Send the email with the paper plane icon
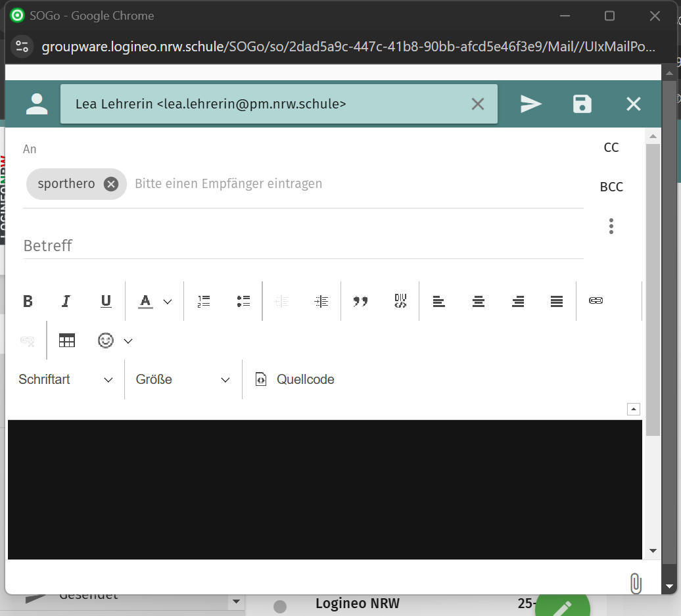 [x=531, y=104]
